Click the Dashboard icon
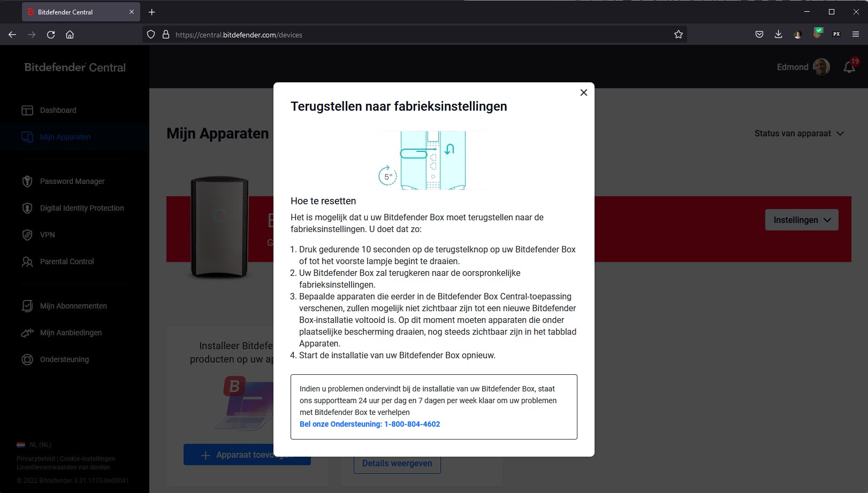The width and height of the screenshot is (868, 493). [27, 110]
